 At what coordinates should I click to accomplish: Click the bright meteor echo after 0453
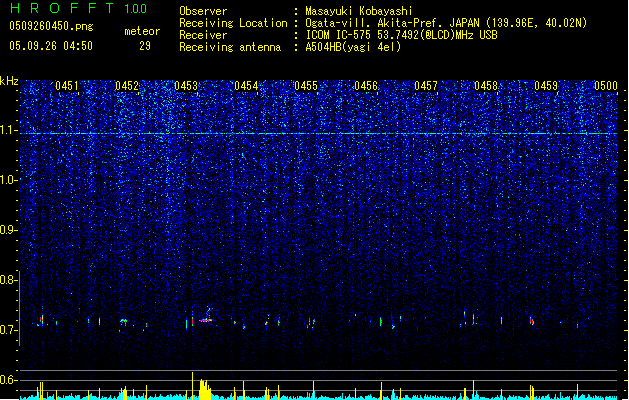(206, 320)
